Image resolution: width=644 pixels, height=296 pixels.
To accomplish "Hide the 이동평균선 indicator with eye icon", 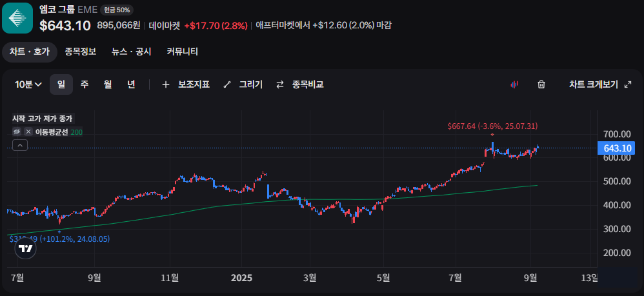I will 17,132.
